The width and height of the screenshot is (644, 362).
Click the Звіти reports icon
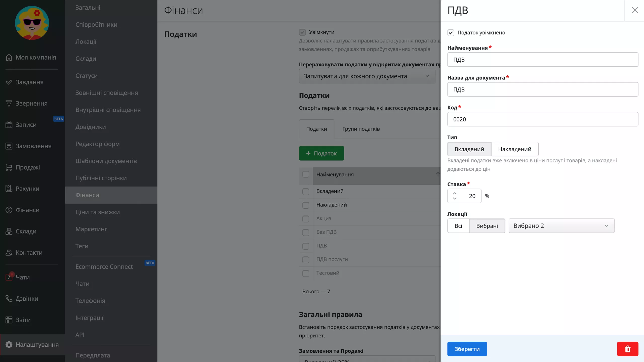9,320
